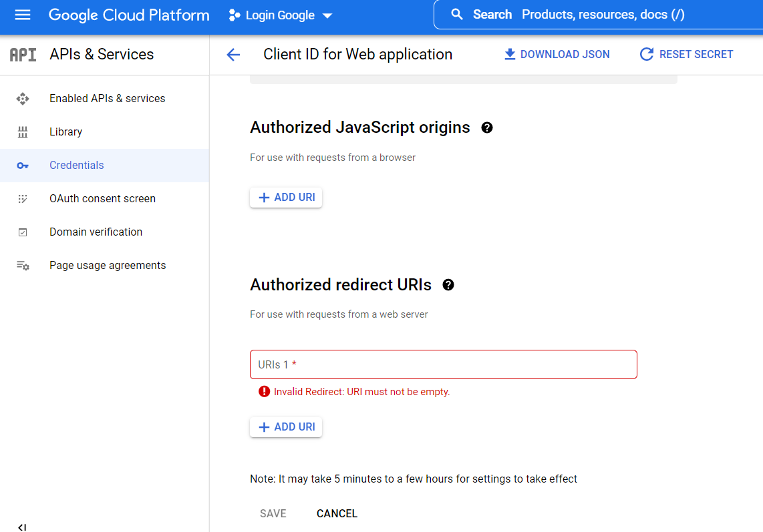Click the Enabled APIs diamond icon
The image size is (763, 532).
click(x=23, y=99)
